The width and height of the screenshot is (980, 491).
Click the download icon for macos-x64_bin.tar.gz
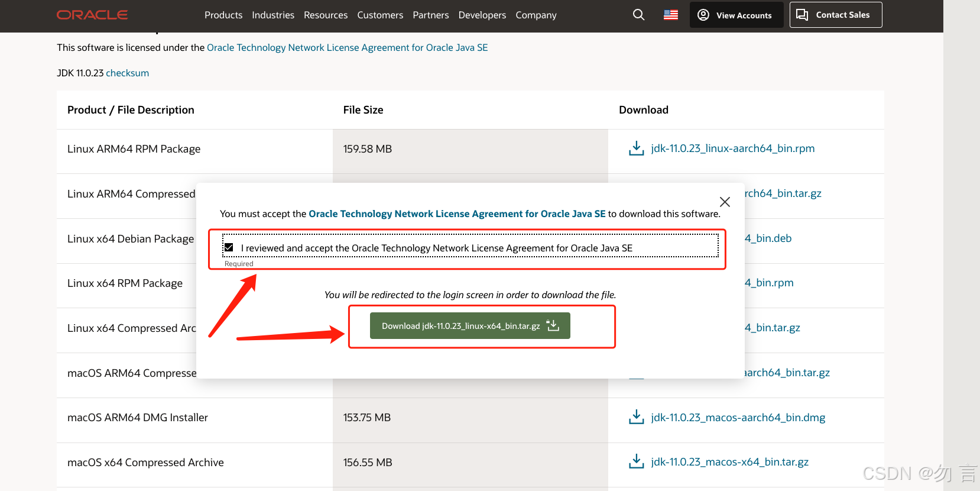point(637,461)
